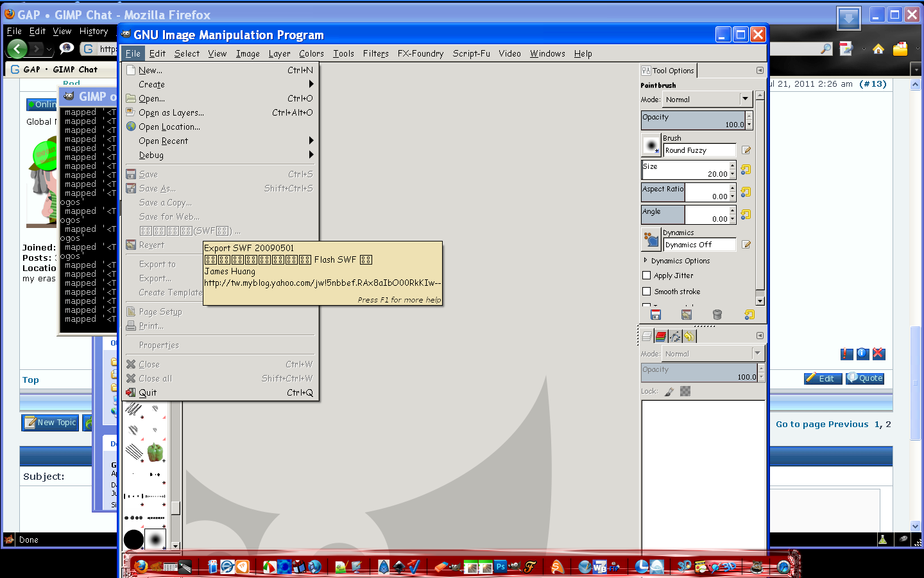Open layers Mode Normal dropdown

tap(712, 353)
